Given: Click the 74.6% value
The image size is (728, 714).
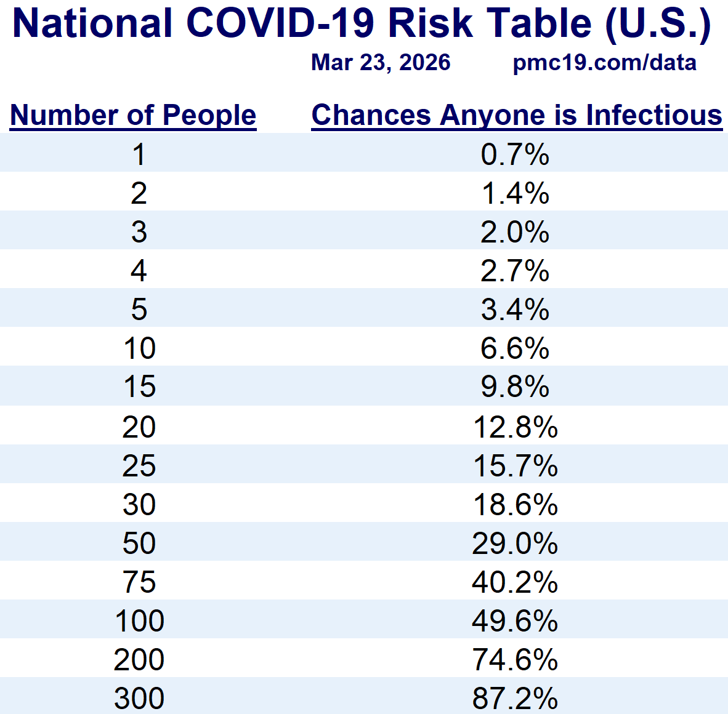Looking at the screenshot, I should (x=515, y=659).
